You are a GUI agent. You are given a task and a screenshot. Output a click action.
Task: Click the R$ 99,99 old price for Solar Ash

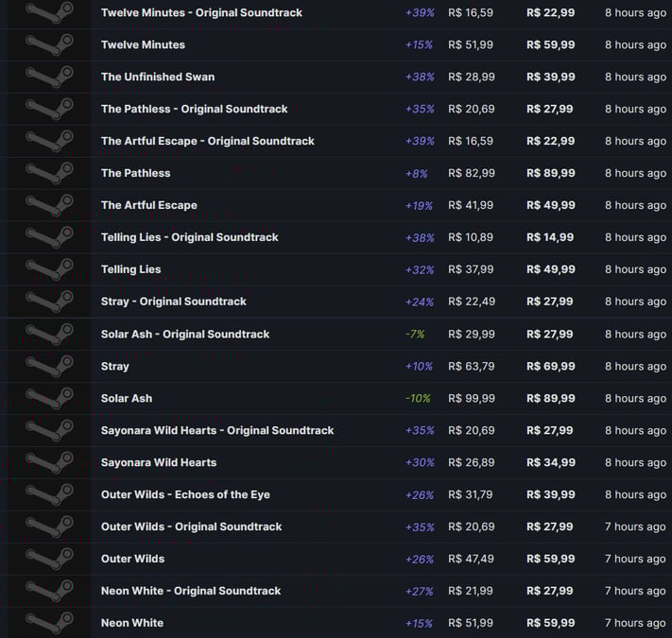(x=472, y=399)
